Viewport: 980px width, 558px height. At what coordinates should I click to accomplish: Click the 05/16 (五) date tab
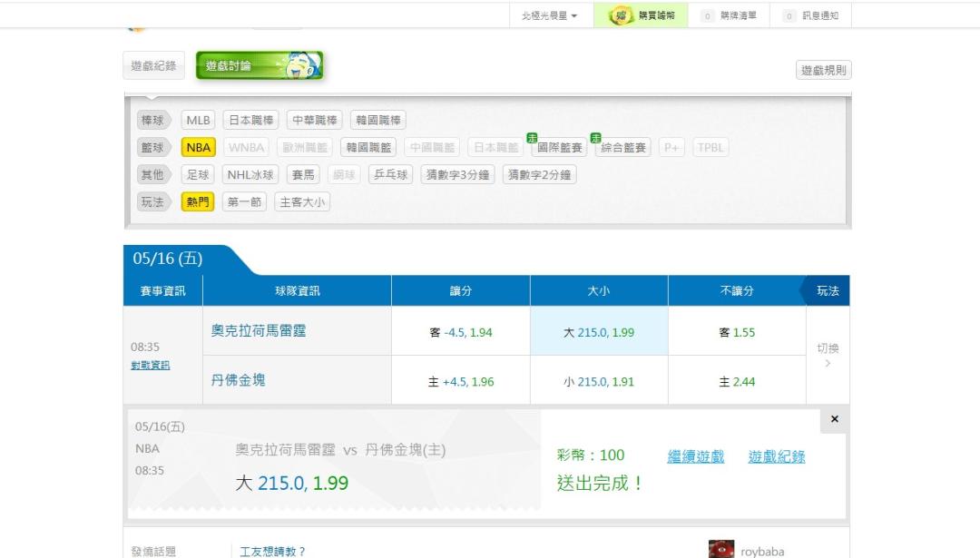click(168, 259)
